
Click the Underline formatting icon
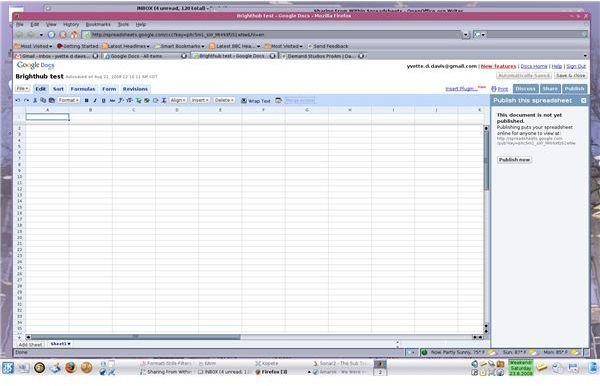coord(103,100)
